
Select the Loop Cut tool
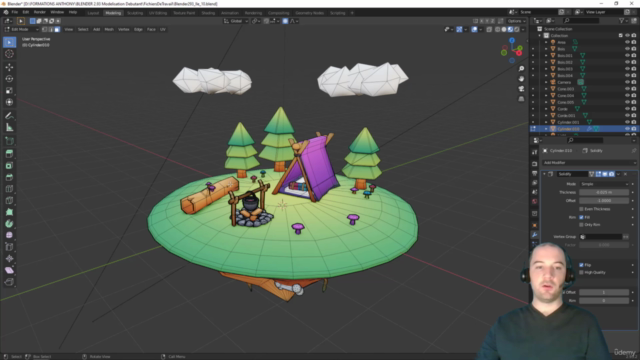[x=9, y=189]
